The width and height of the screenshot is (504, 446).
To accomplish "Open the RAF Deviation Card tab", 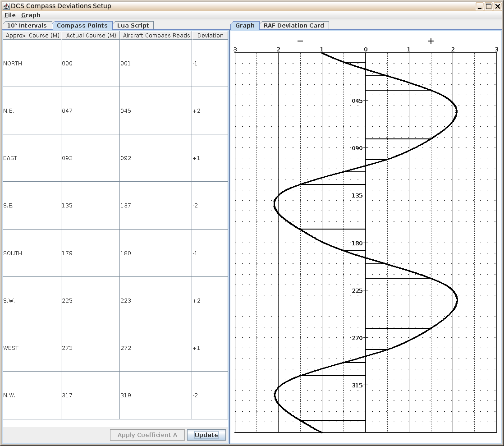I will (x=294, y=25).
